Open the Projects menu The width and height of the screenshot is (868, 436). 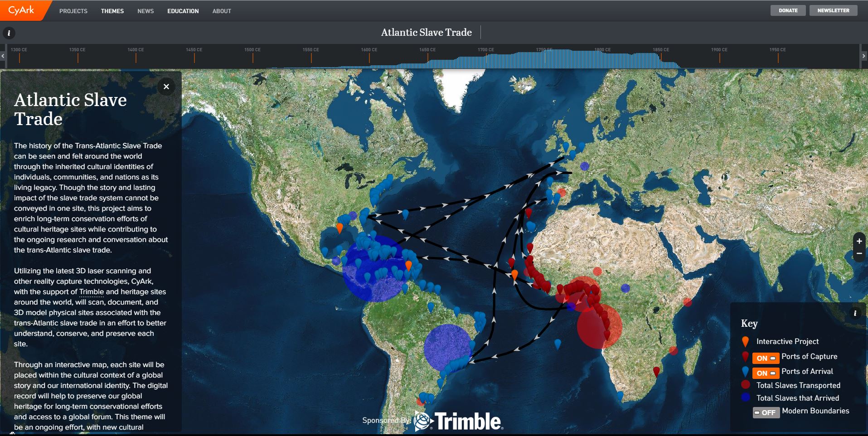click(73, 11)
